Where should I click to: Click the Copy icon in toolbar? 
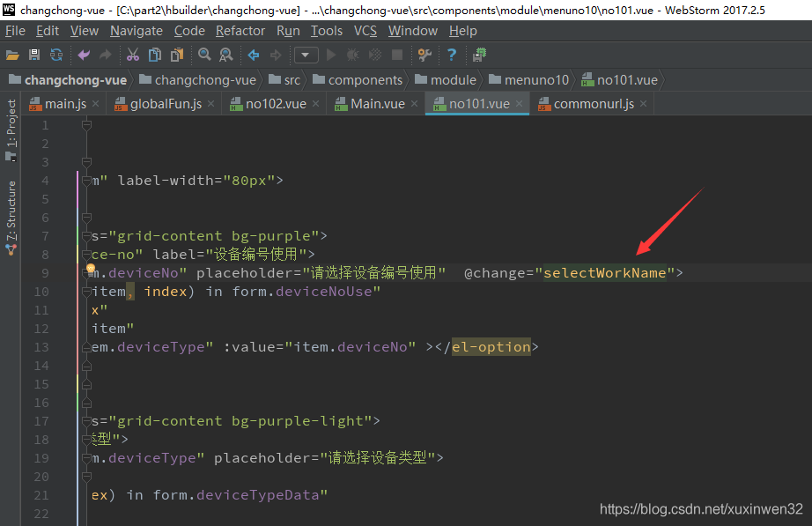pyautogui.click(x=155, y=55)
